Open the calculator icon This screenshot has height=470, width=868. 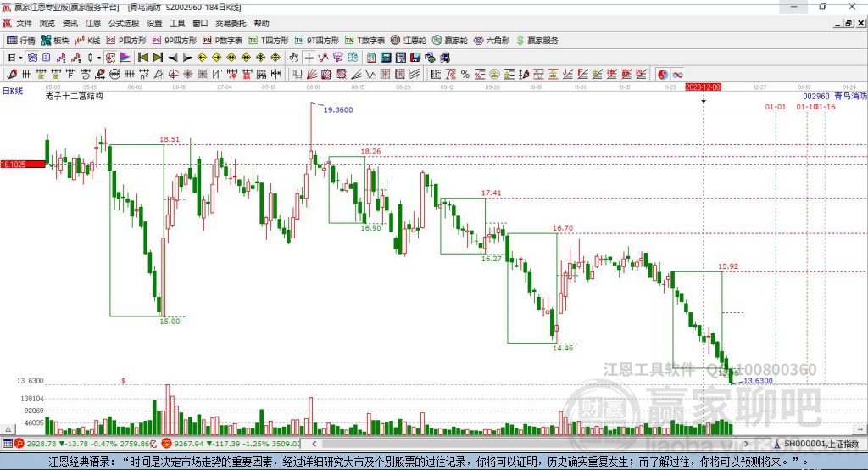pos(386,58)
